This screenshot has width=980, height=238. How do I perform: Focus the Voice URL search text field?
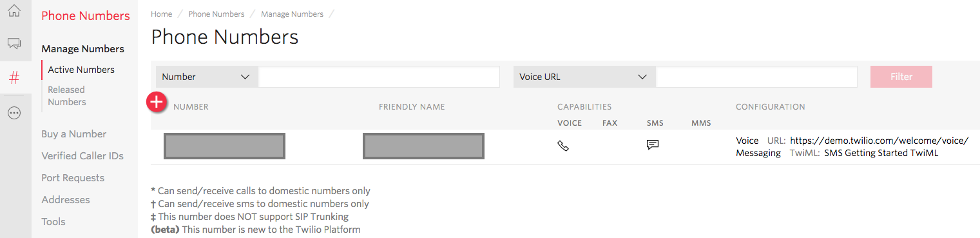point(756,77)
